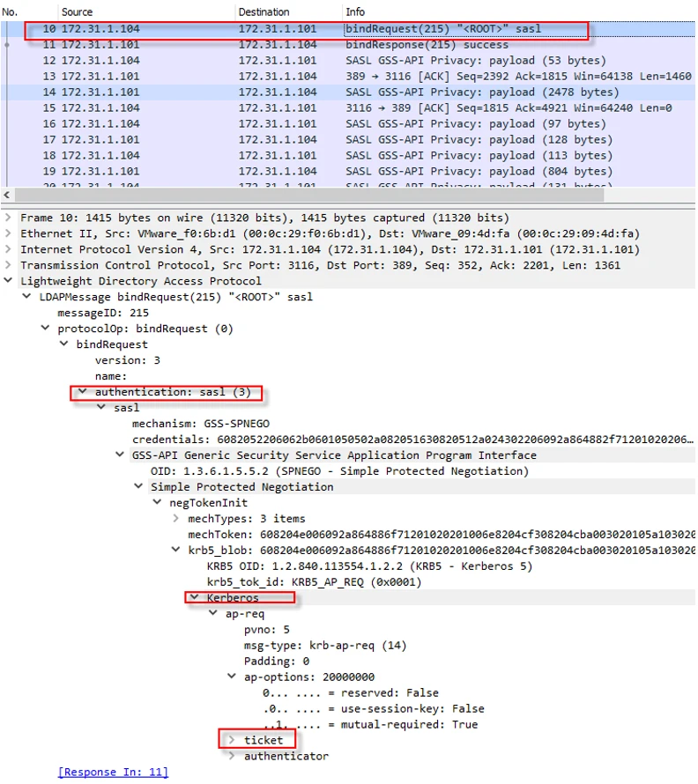Expand the Transmission Control Protocol row
This screenshot has height=784, width=698.
9,265
